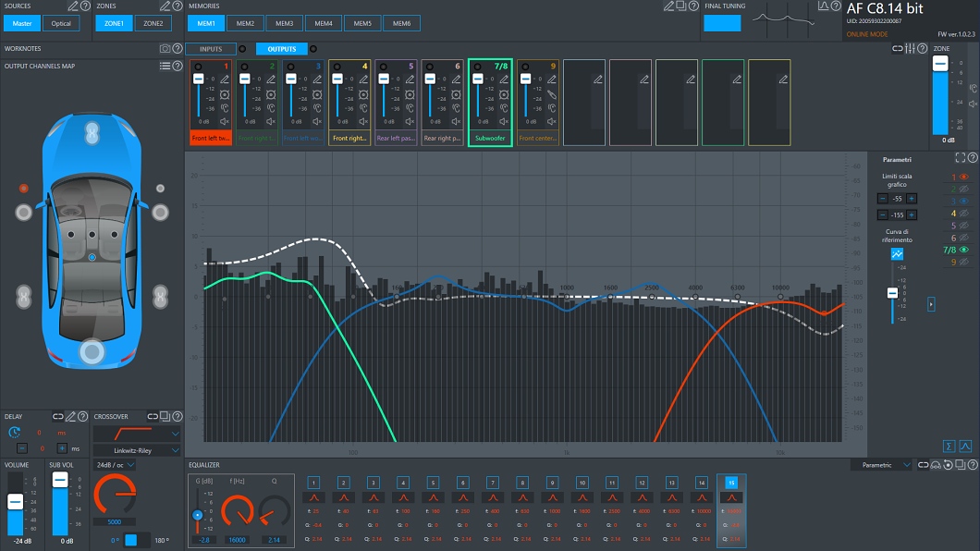980x551 pixels.
Task: Open the Worknotes camera snapshot icon
Action: (165, 48)
